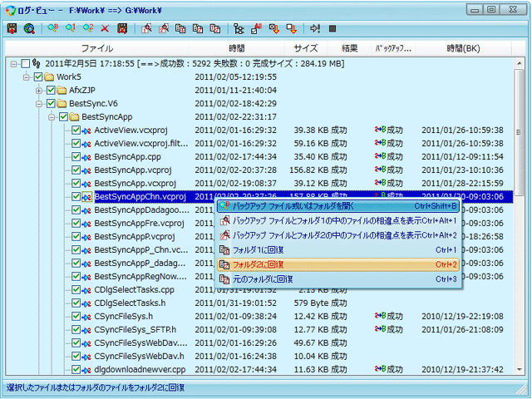Choose フォルダ2の中のファイルの相違点を表示 menu item
Image resolution: width=532 pixels, height=399 pixels.
coord(338,235)
